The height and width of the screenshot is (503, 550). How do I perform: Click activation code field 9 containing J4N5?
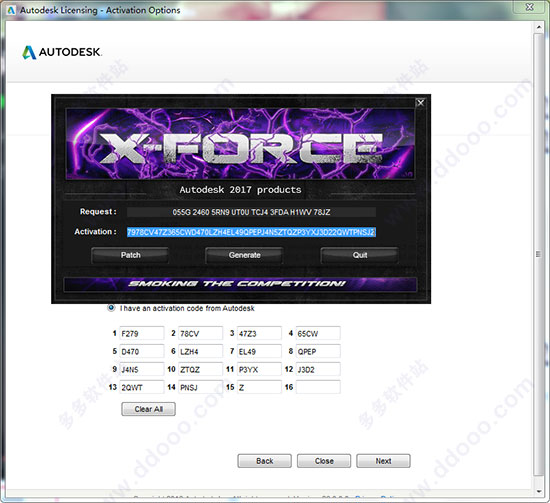[142, 369]
